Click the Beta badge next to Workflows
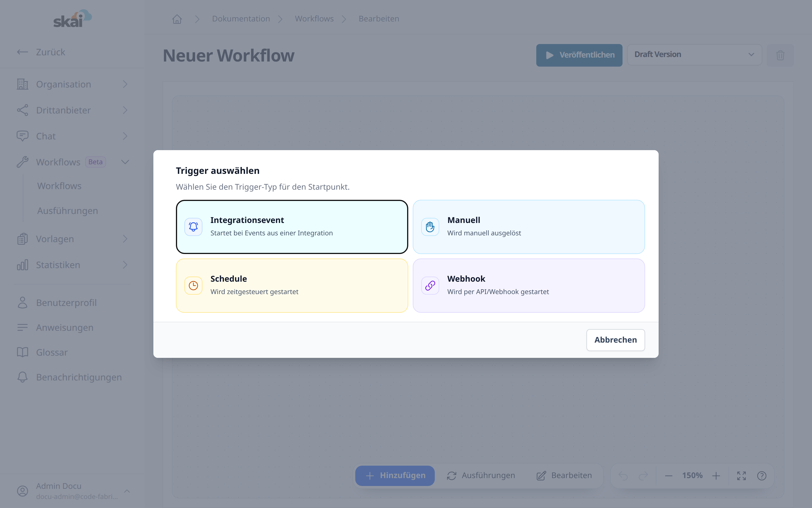 click(95, 162)
